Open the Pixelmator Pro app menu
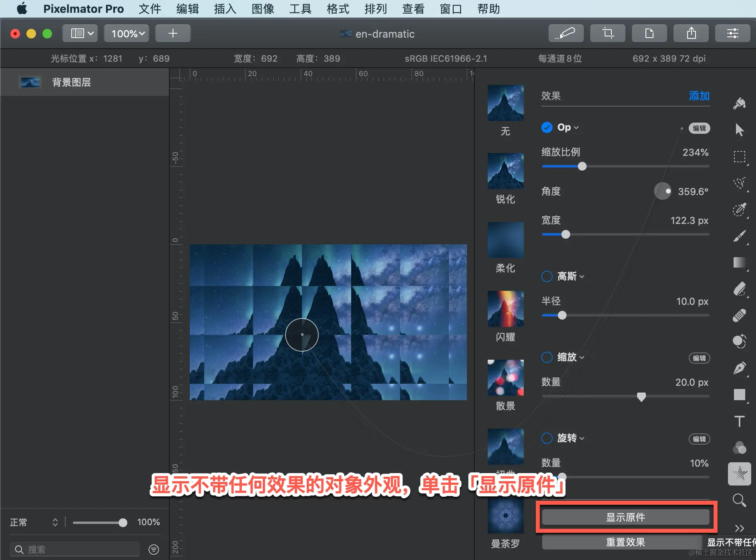The height and width of the screenshot is (560, 756). tap(83, 9)
